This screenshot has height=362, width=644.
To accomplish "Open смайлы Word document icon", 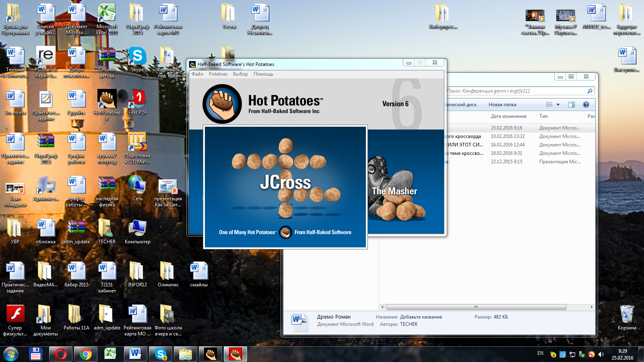I will pyautogui.click(x=199, y=274).
